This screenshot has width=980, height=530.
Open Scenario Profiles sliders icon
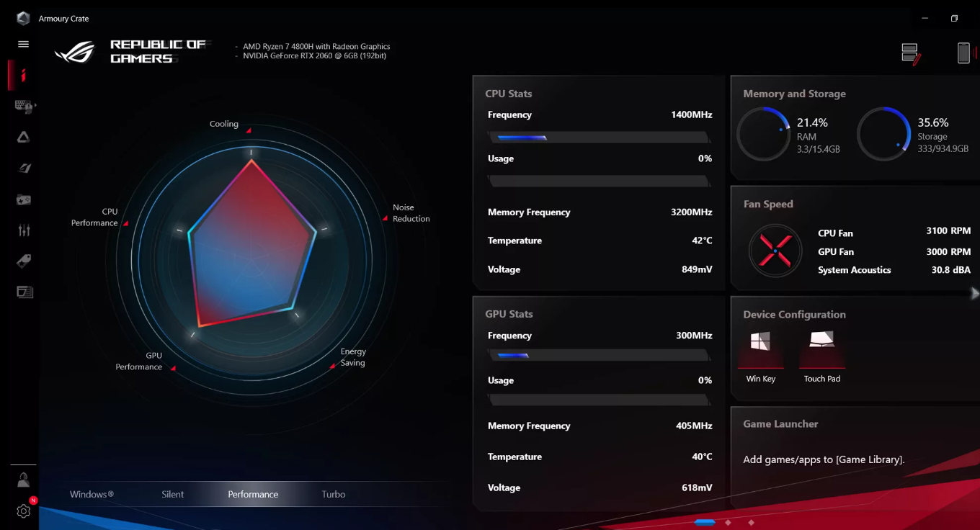coord(24,230)
